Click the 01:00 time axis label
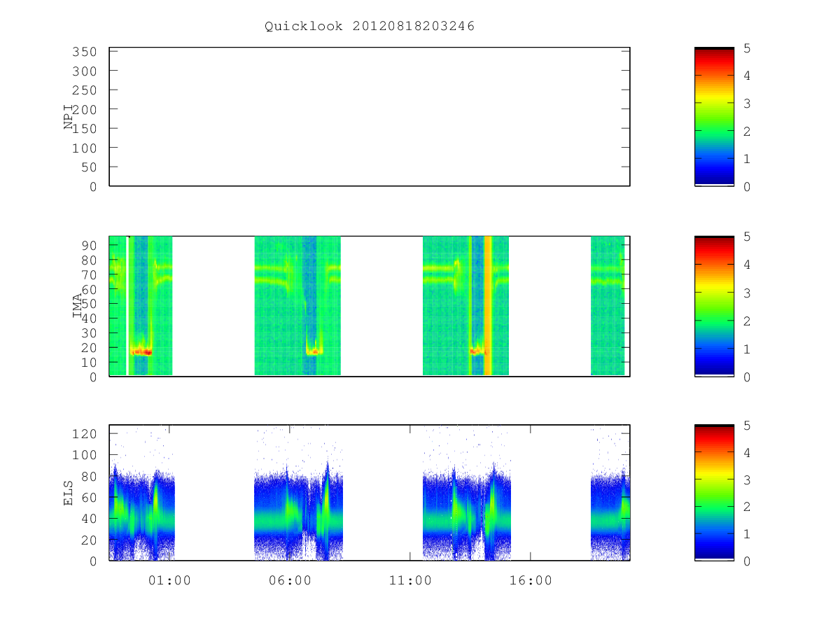 [169, 580]
